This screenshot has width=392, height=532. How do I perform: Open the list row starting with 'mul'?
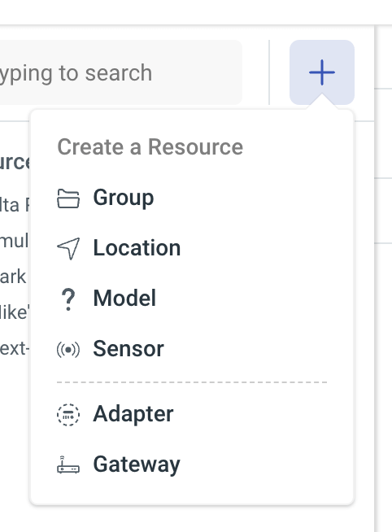point(15,241)
